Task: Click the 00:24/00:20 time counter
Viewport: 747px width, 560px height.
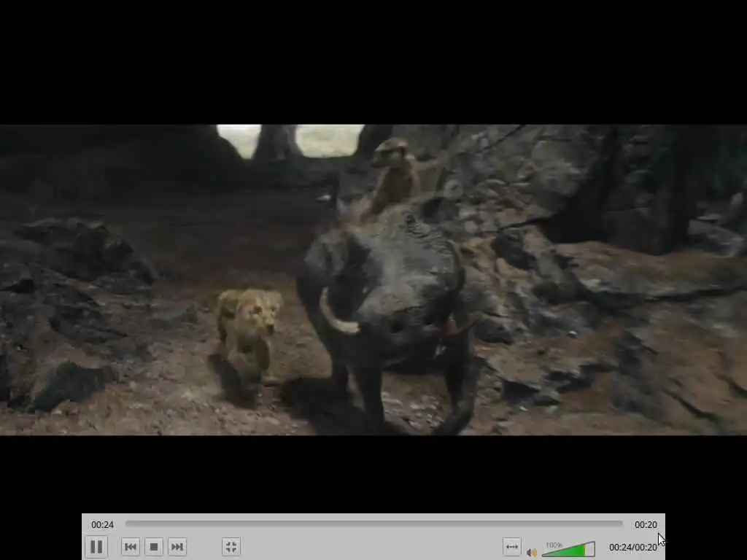Action: (x=632, y=548)
